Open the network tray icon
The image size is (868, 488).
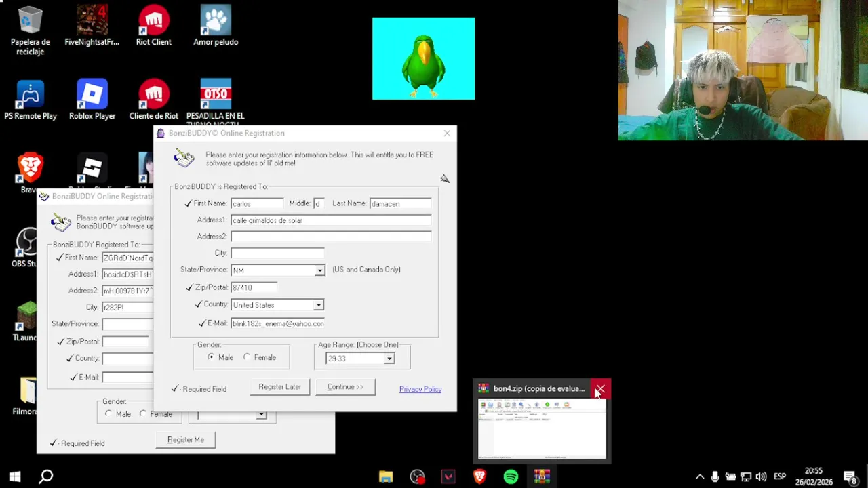pos(745,476)
